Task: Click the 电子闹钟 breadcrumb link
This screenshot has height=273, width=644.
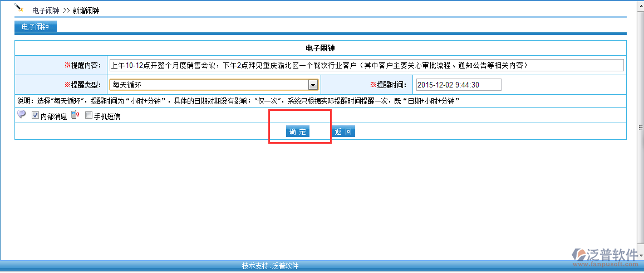Action: coord(46,11)
